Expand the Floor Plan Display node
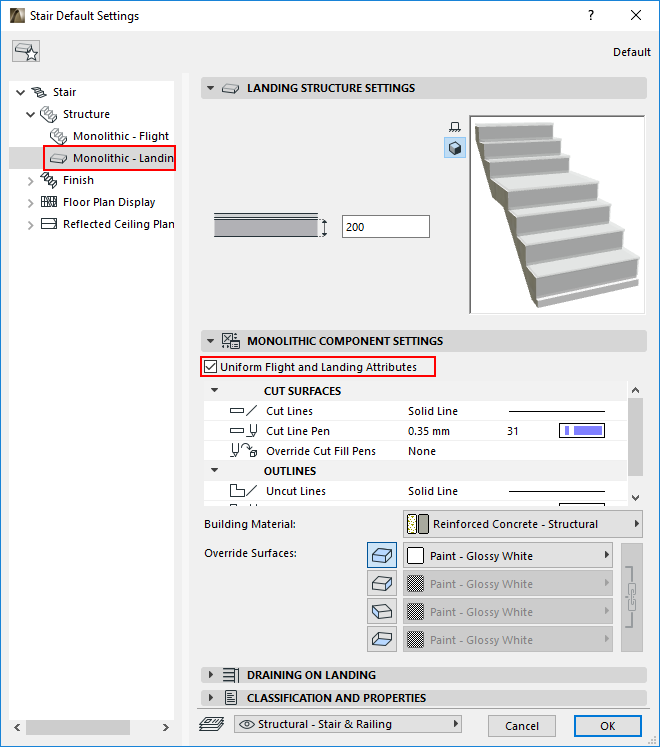 pyautogui.click(x=30, y=203)
